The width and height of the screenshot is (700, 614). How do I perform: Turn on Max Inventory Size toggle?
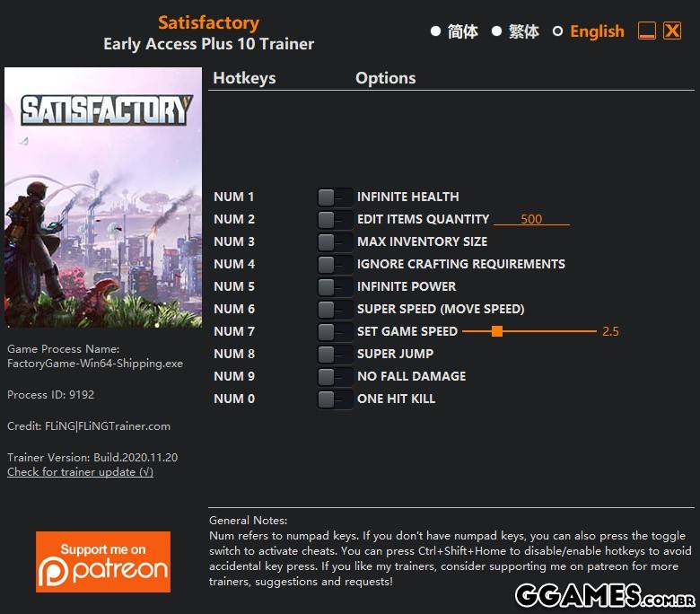335,241
